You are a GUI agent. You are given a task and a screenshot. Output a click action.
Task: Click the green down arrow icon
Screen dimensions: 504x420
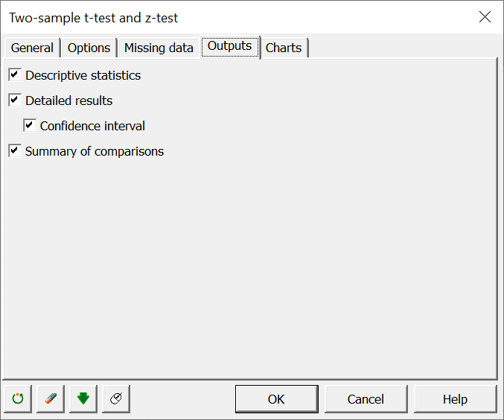(83, 398)
